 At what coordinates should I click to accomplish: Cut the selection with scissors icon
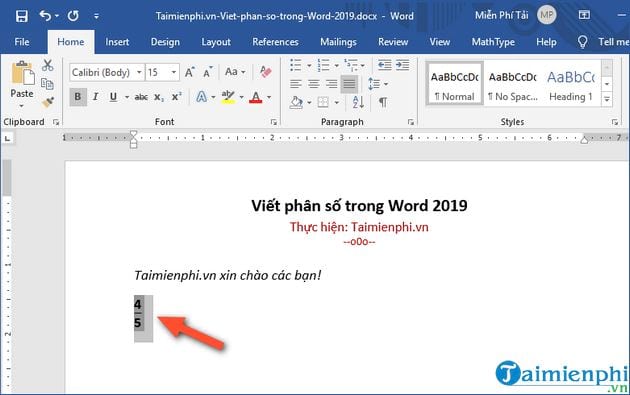coord(48,65)
